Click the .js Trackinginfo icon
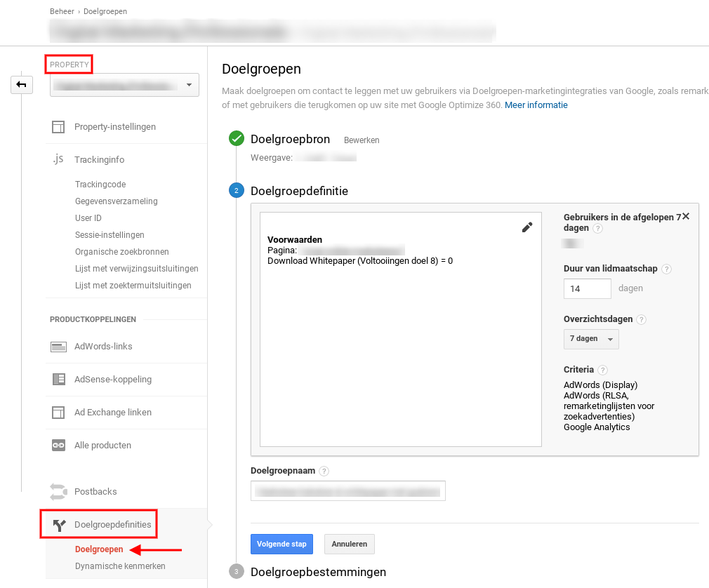Viewport: 709px width, 588px height. coord(58,159)
